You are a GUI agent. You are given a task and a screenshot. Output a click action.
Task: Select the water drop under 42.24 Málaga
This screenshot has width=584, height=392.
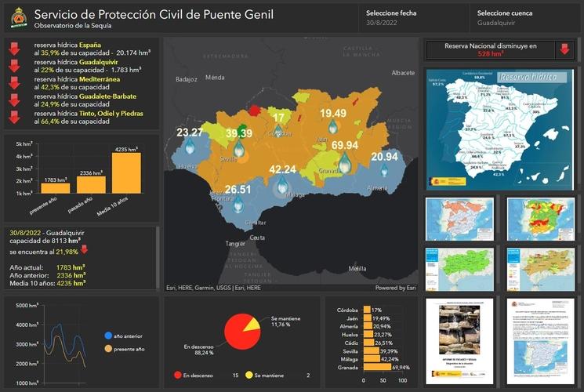pos(281,185)
